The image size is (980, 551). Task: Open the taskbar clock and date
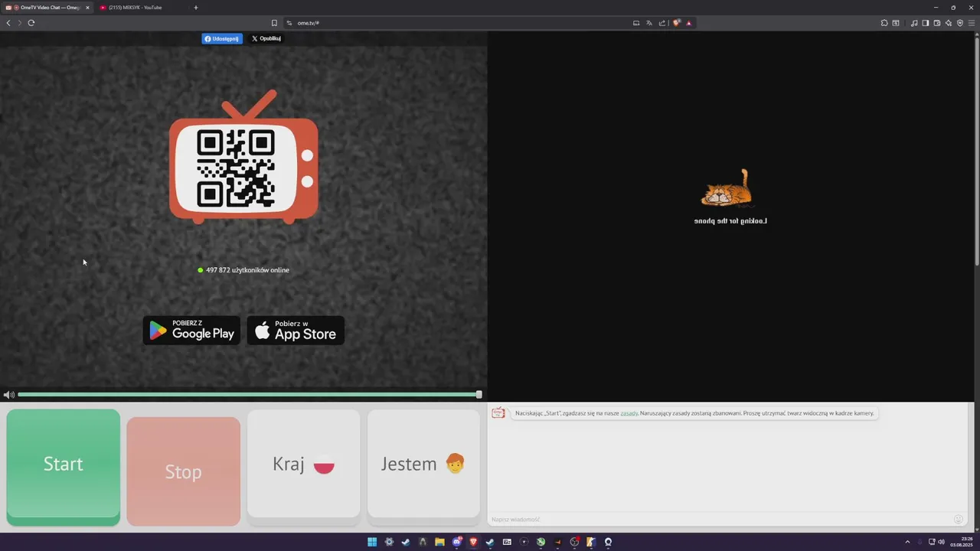click(961, 542)
